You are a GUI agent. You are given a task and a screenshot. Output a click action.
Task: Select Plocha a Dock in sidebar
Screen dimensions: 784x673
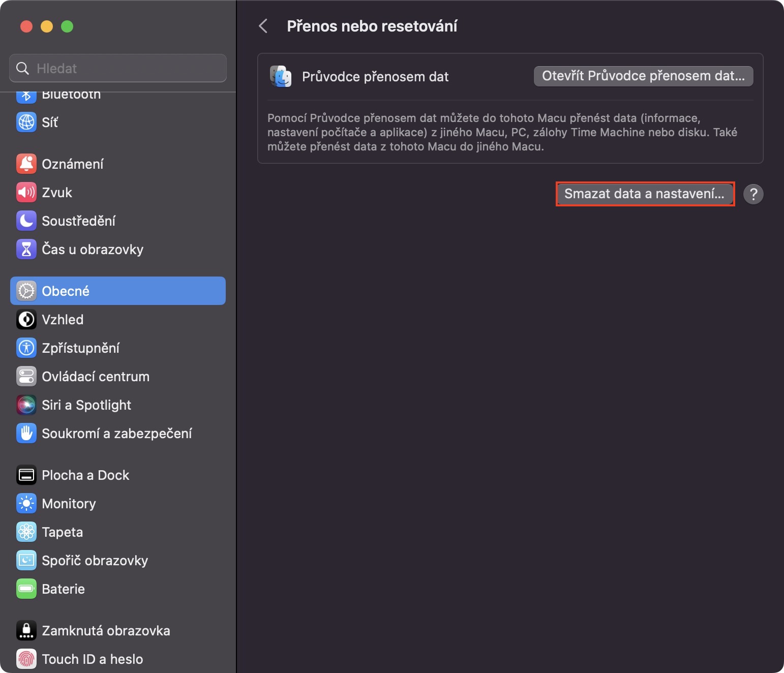[85, 475]
